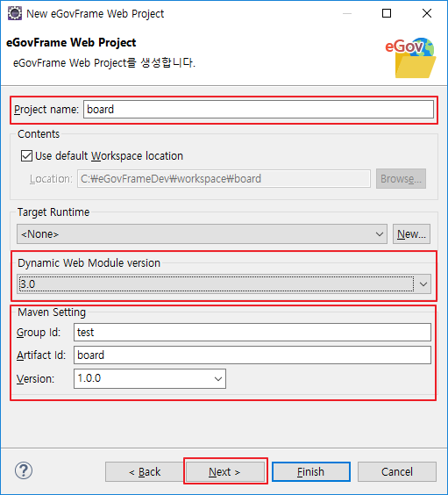Open the Target Runtime dropdown
This screenshot has width=448, height=495.
pos(202,234)
